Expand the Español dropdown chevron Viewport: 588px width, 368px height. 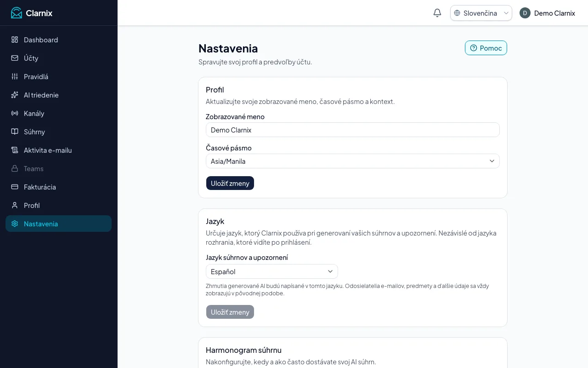click(330, 271)
